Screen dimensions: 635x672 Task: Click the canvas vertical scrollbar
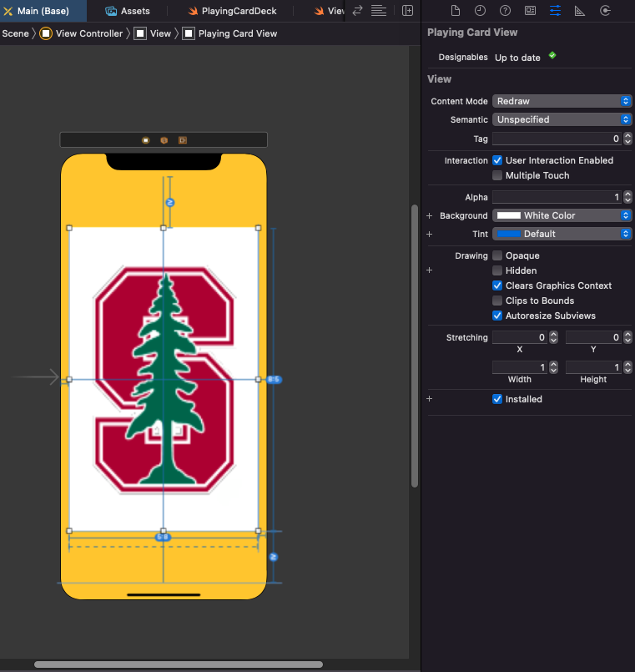coord(415,346)
